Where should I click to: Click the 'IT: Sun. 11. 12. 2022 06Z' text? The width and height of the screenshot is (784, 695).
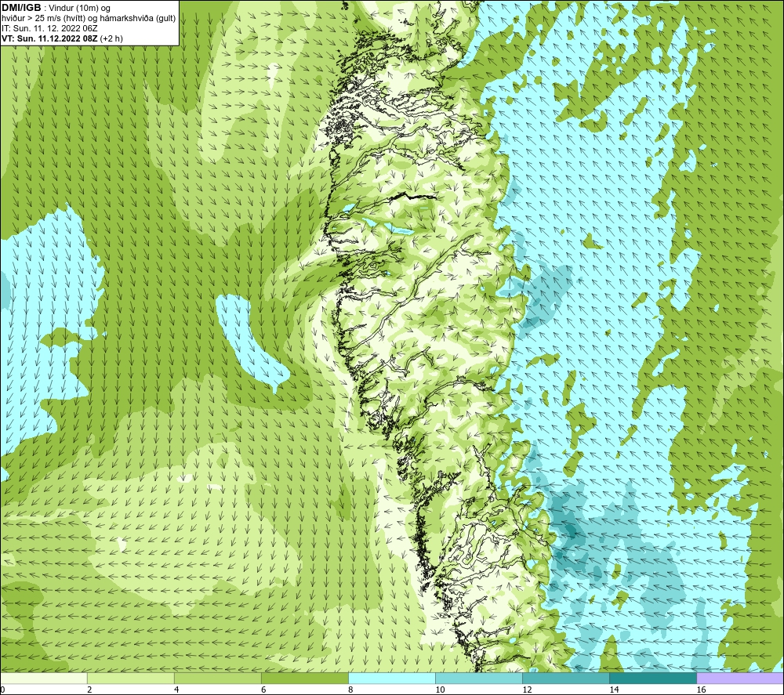[x=50, y=28]
